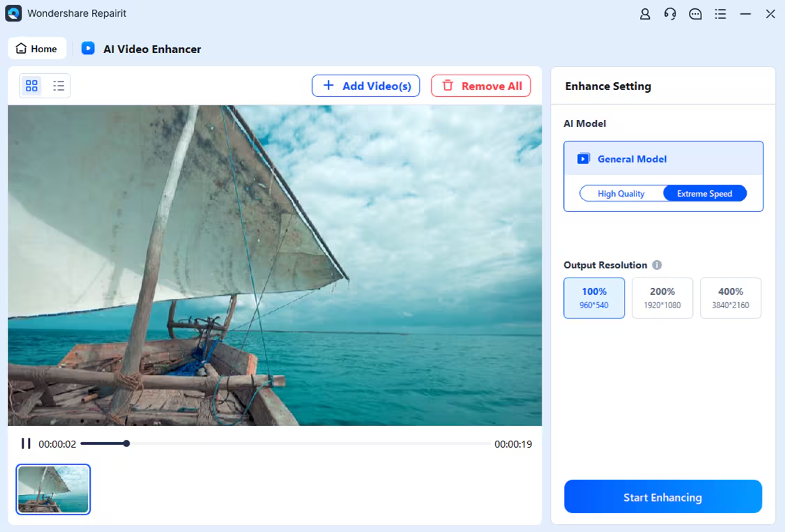This screenshot has width=785, height=532.
Task: Click the playback progress slider handle
Action: 127,443
